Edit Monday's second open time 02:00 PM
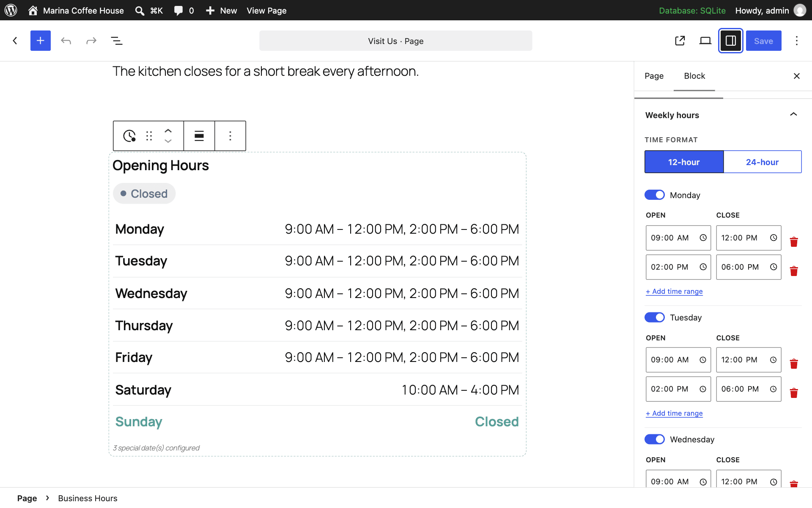The image size is (812, 508). pyautogui.click(x=678, y=267)
